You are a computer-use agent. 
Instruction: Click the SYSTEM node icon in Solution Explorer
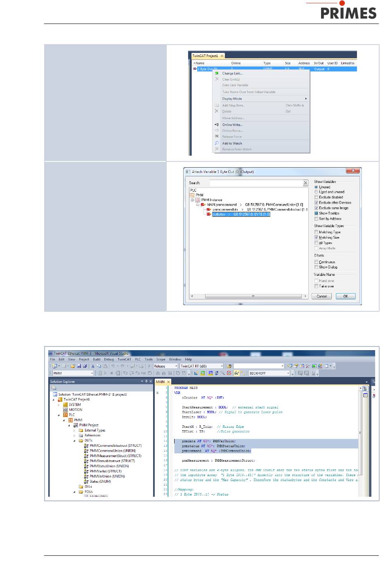(x=65, y=405)
